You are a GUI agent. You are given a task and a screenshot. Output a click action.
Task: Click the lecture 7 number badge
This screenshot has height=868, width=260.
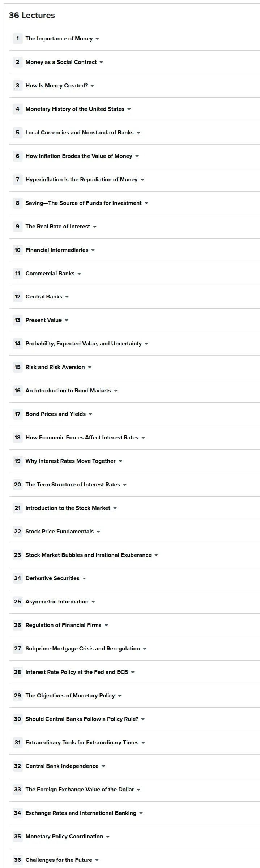(x=17, y=180)
